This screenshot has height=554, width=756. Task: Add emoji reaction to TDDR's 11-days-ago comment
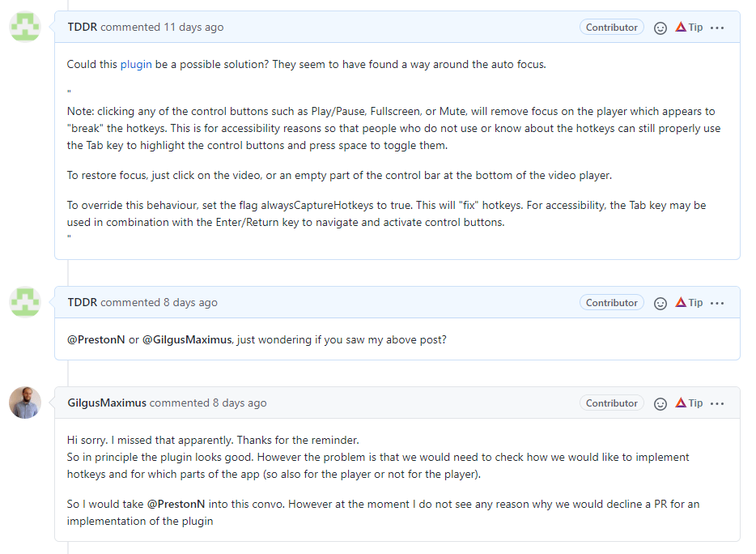[x=660, y=28]
